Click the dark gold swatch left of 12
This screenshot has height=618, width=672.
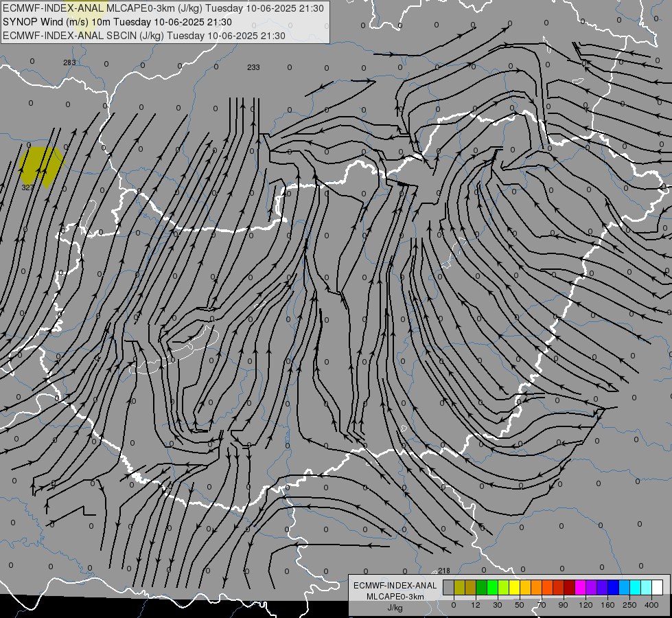click(x=471, y=587)
